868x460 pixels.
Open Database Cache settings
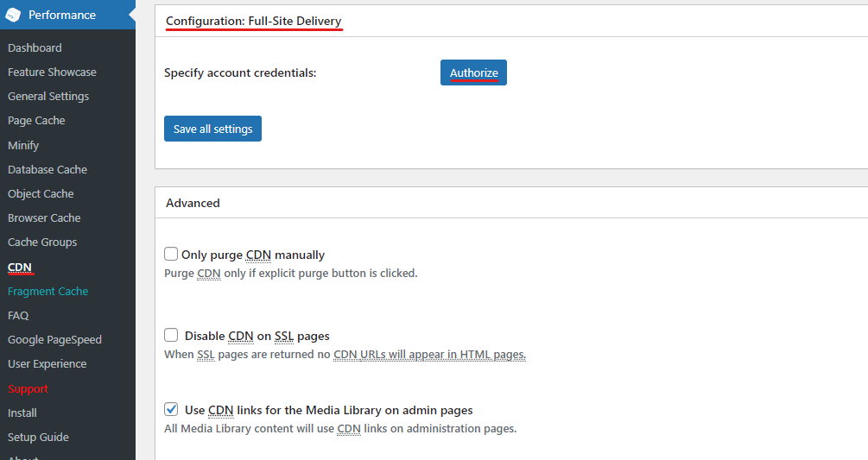pyautogui.click(x=48, y=170)
